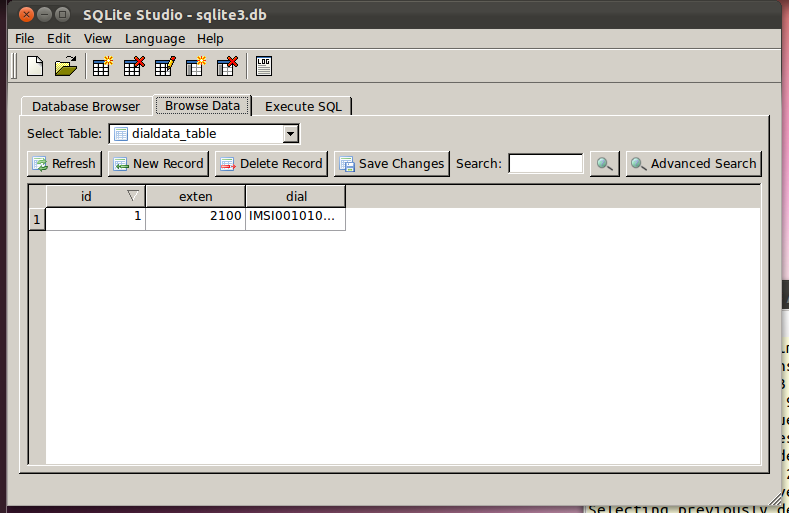Select the dial cell starting with IMSI001010
The width and height of the screenshot is (789, 513).
295,218
